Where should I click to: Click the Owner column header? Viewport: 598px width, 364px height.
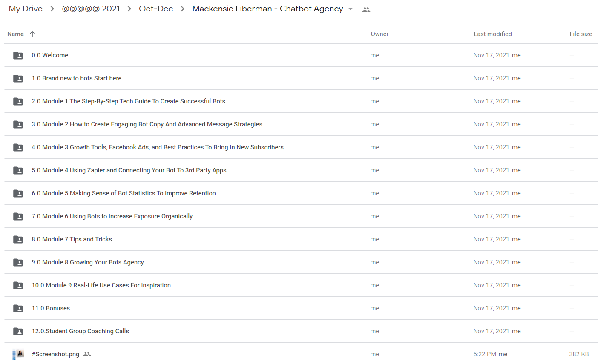coord(379,34)
